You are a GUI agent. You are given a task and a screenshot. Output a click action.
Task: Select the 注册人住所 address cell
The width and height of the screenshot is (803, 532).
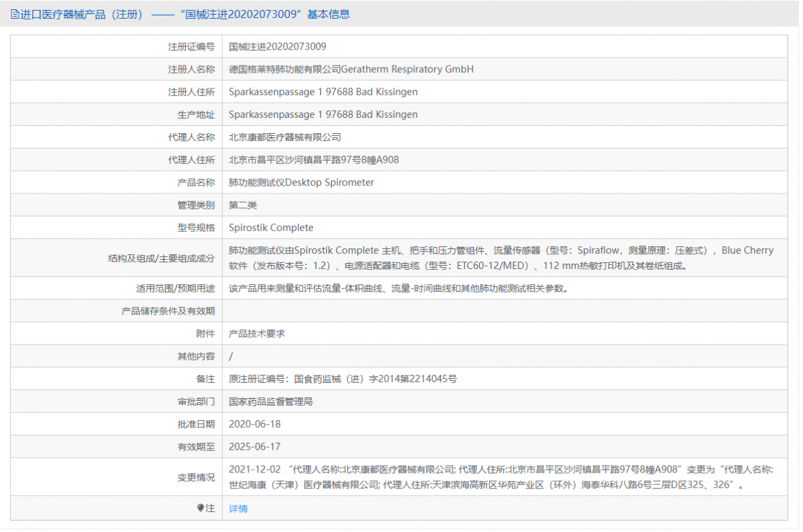(323, 92)
